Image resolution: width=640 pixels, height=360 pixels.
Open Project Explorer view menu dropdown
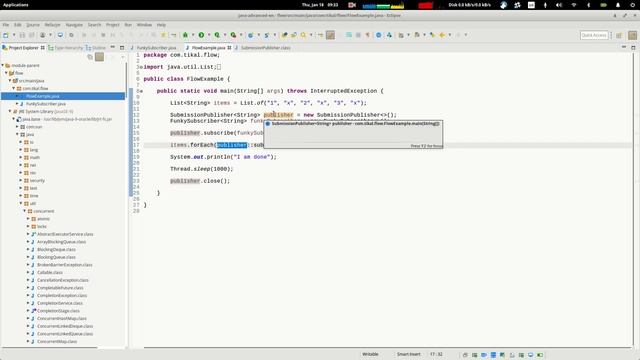pyautogui.click(x=123, y=57)
